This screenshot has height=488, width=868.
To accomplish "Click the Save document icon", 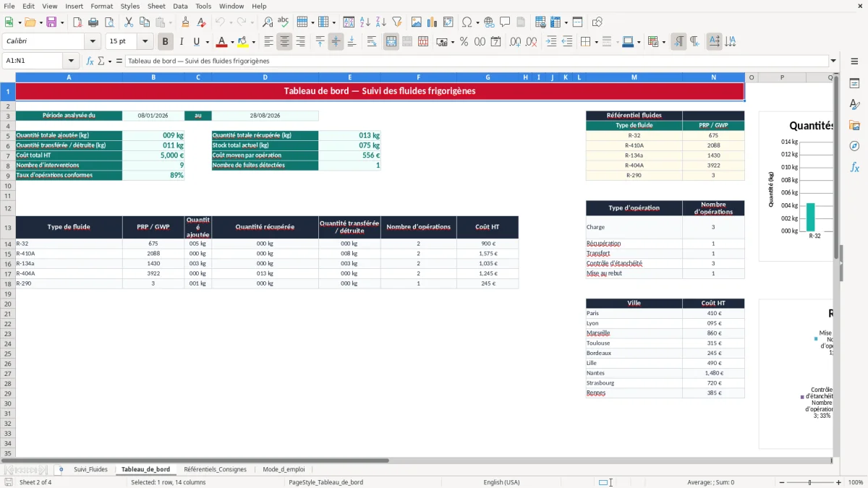I will click(x=51, y=22).
